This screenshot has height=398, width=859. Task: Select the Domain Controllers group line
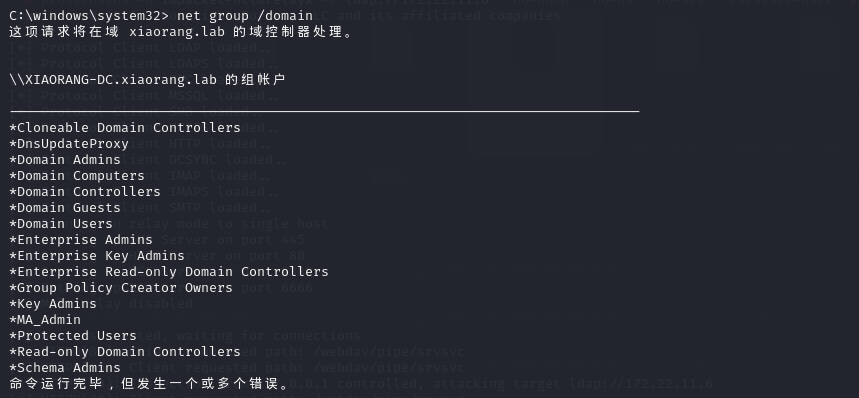point(85,192)
